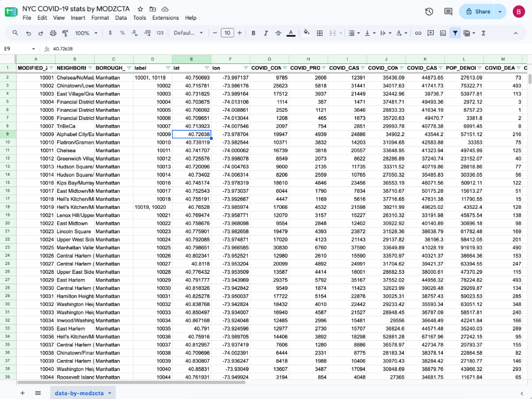Viewport: 532px width, 399px height.
Task: Open the borders menu
Action: [x=320, y=33]
